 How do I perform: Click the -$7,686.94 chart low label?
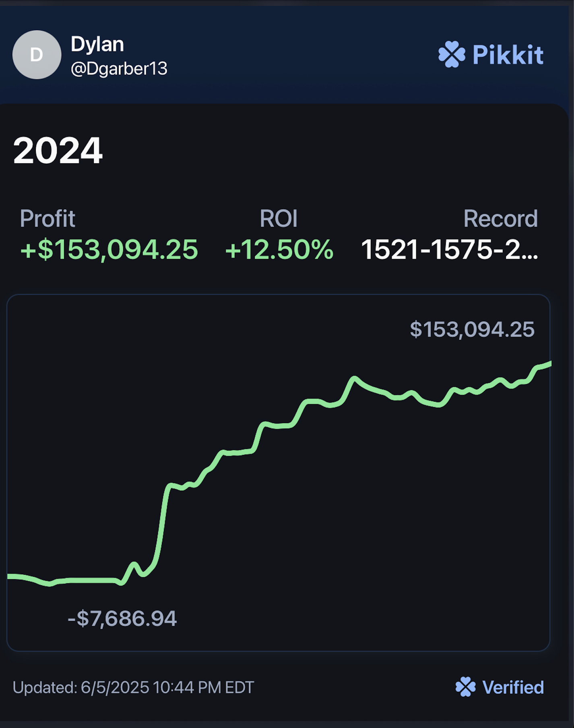point(122,618)
